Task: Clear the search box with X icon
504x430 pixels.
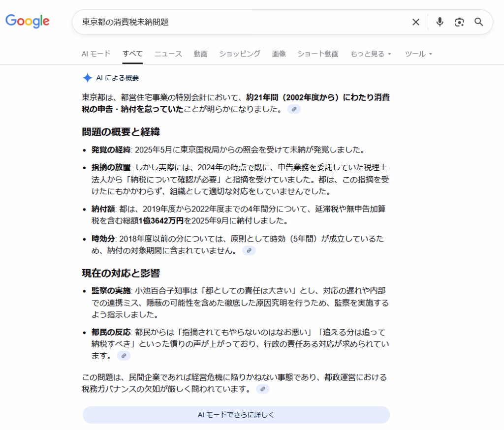Action: click(x=416, y=22)
